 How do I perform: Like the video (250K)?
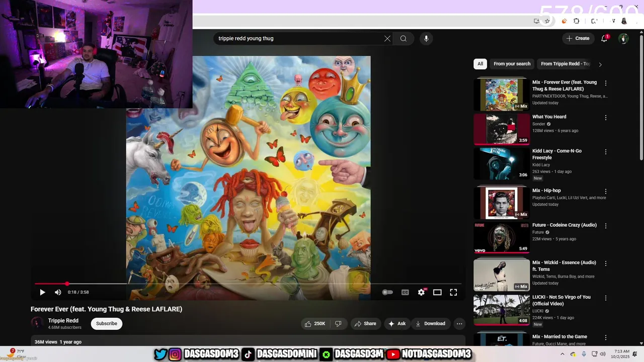pos(315,324)
